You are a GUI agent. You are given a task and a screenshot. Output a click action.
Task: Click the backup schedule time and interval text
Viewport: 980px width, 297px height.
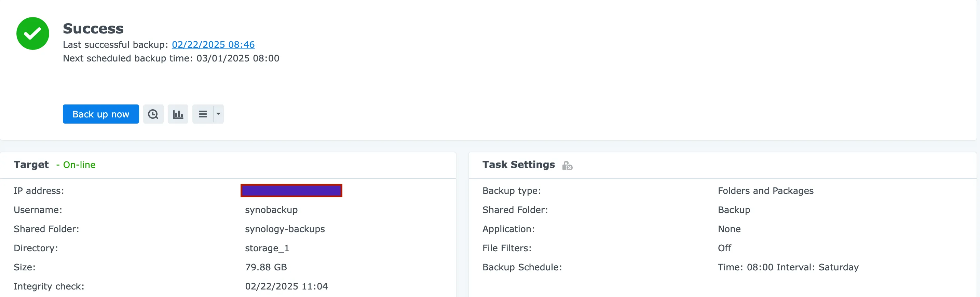pos(788,267)
